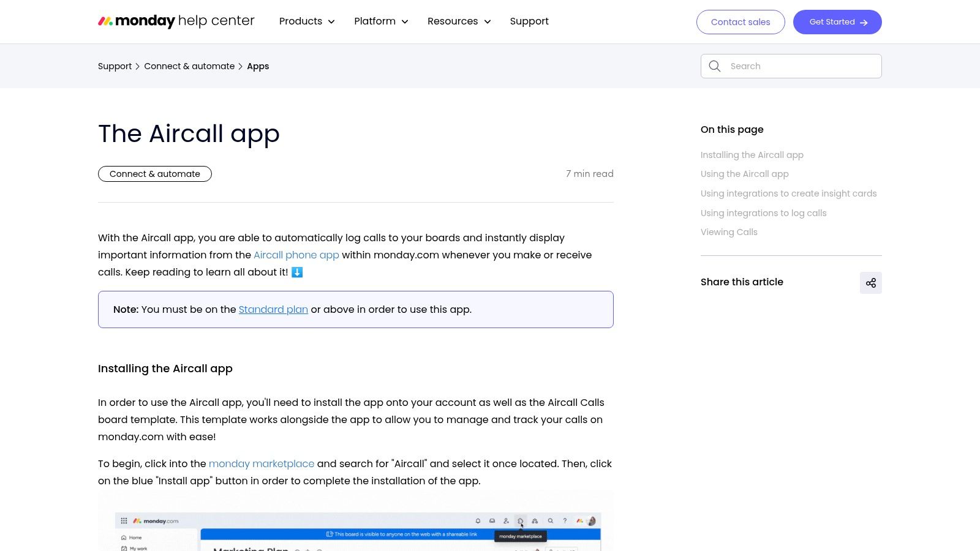Open the Apps breadcrumb link
The width and height of the screenshot is (980, 551).
point(257,66)
